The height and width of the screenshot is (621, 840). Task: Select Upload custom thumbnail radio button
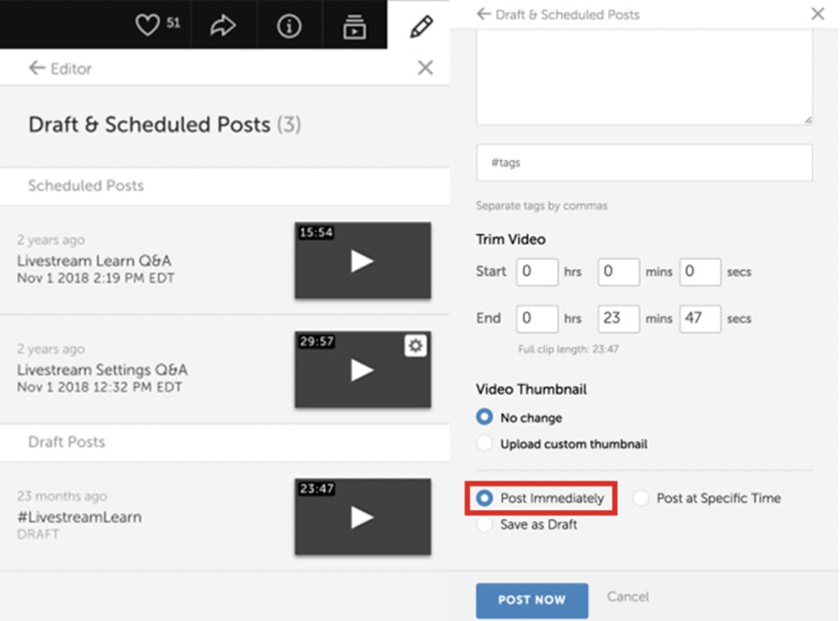tap(484, 443)
